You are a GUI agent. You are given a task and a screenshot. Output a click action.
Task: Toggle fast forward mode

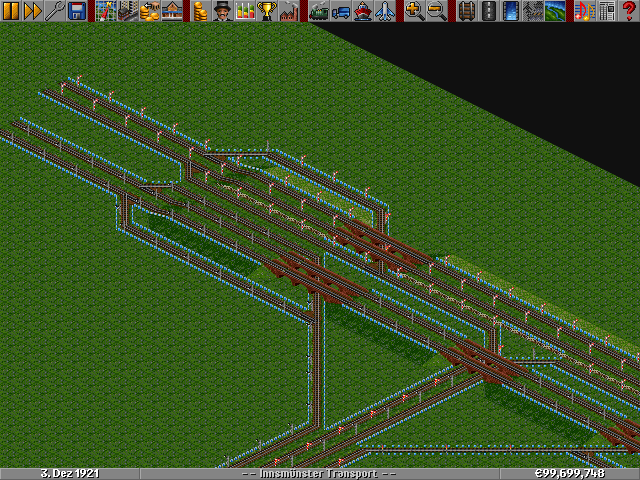(33, 11)
